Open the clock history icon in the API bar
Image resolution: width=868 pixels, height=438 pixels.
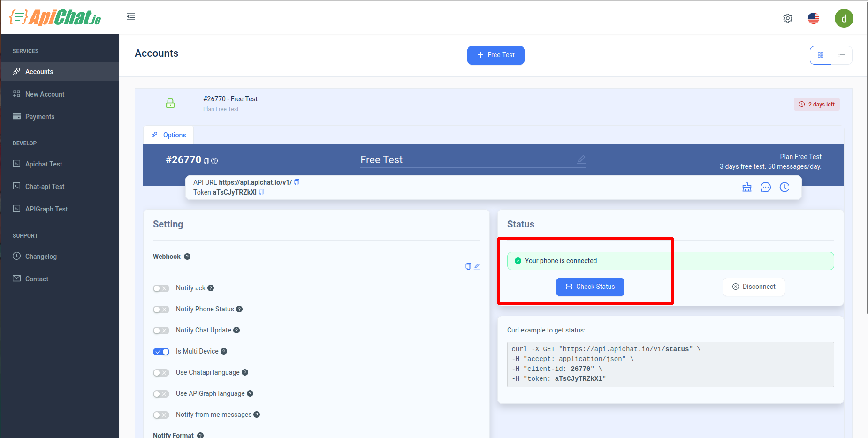click(784, 188)
